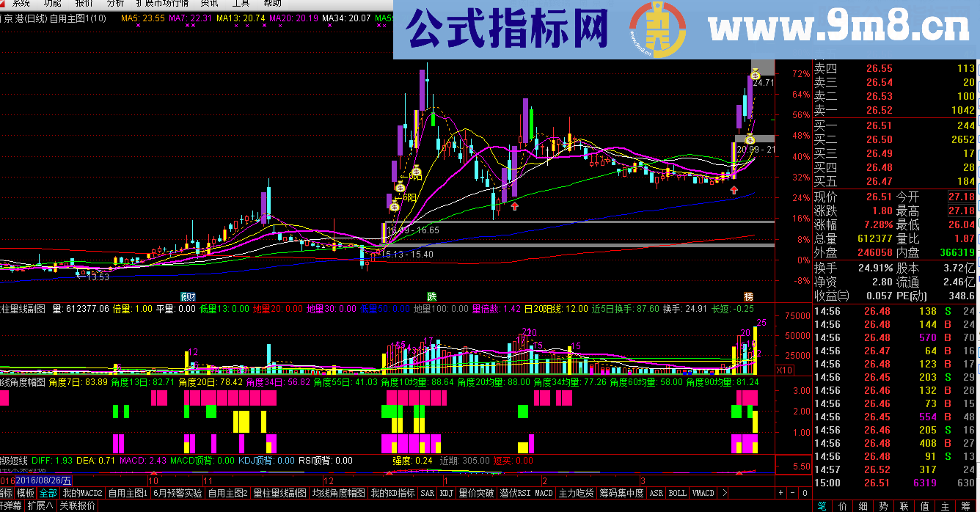
Task: Open the 筹 (chip distribution) icon
Action: 965,505
